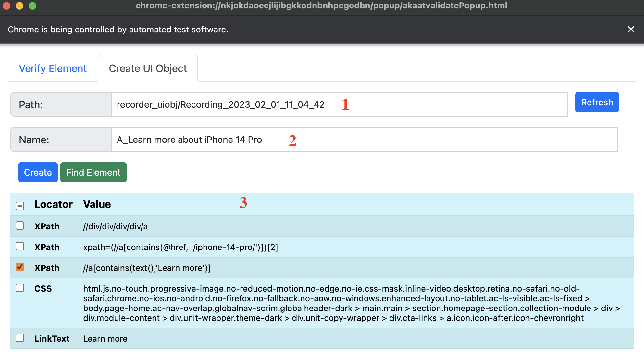The height and width of the screenshot is (364, 644).
Task: Click the Create button
Action: coord(38,172)
